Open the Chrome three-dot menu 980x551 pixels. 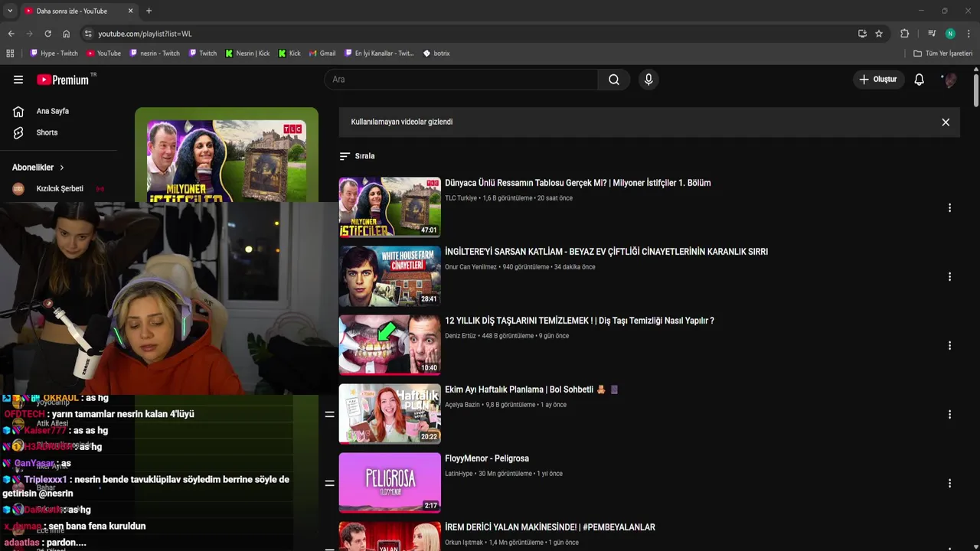pyautogui.click(x=969, y=34)
